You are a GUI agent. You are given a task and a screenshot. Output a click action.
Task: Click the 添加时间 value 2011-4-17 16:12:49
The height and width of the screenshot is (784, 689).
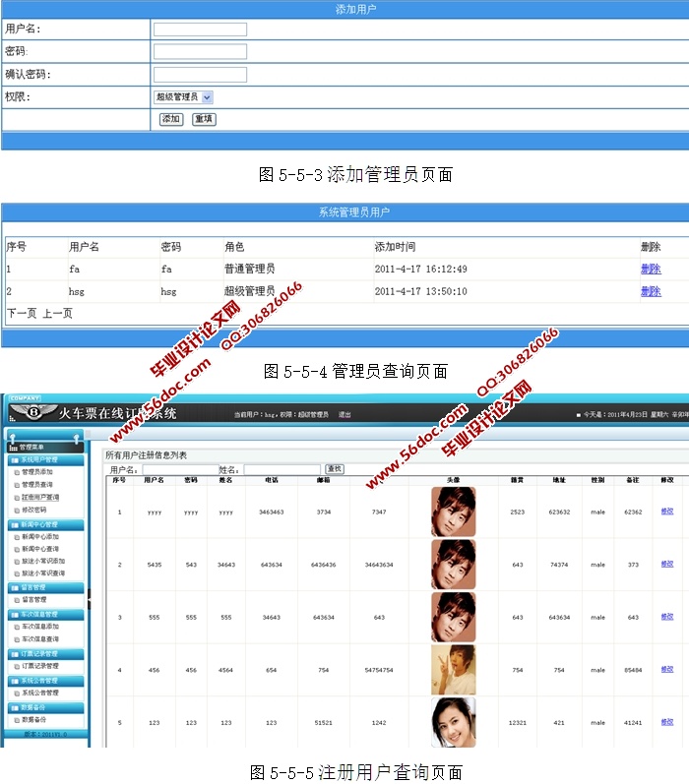[x=421, y=269]
